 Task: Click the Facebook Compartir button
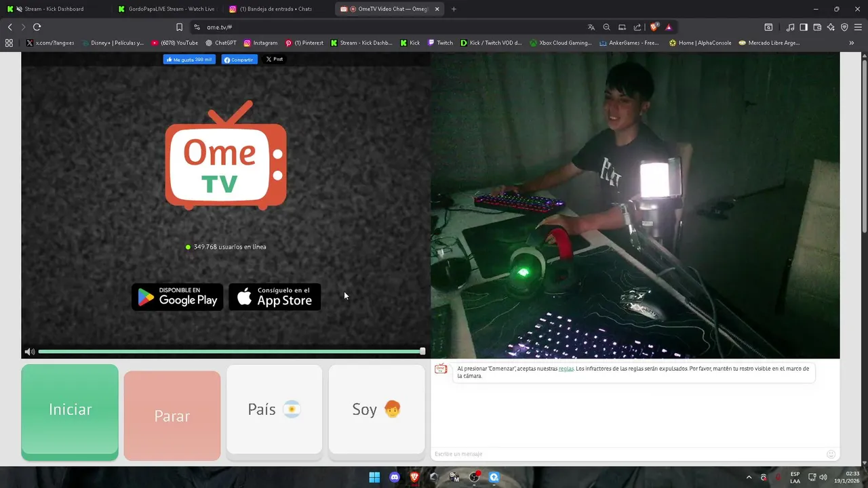click(239, 60)
